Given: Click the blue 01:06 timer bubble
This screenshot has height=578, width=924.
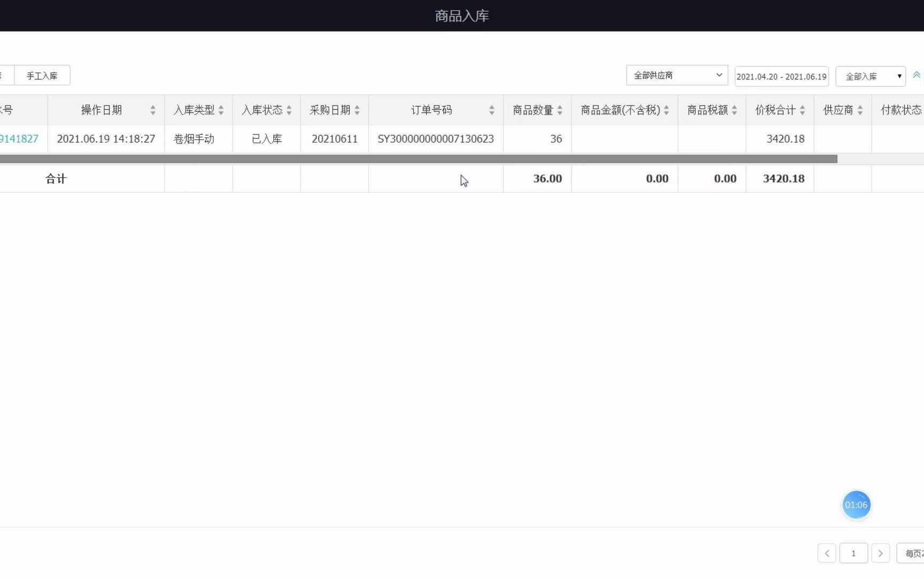Looking at the screenshot, I should (x=856, y=505).
